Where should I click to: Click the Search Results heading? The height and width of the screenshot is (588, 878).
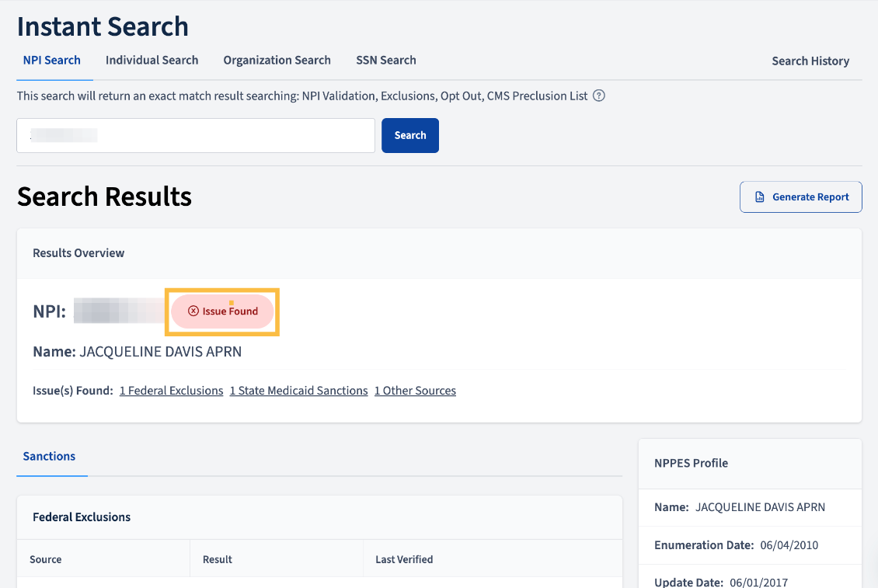click(x=104, y=197)
